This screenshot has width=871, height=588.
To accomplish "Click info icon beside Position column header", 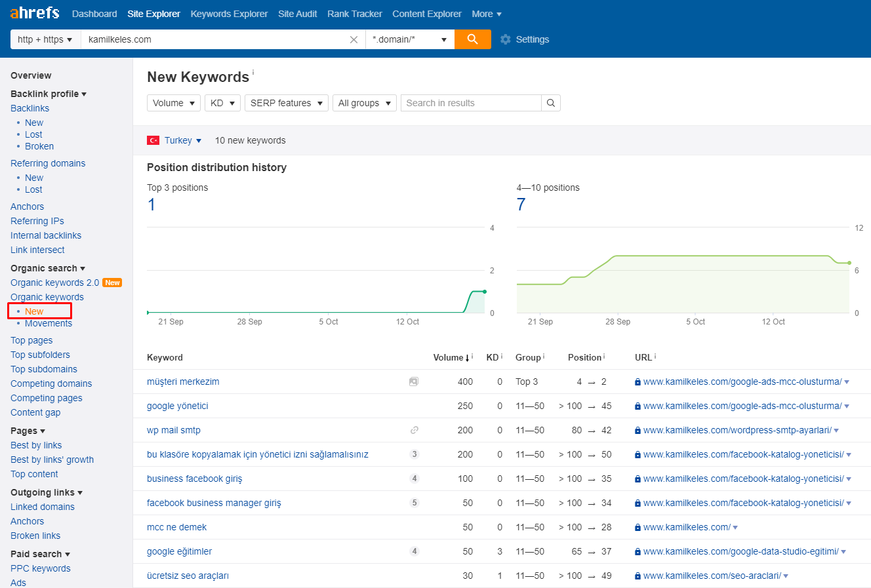I will pyautogui.click(x=604, y=357).
